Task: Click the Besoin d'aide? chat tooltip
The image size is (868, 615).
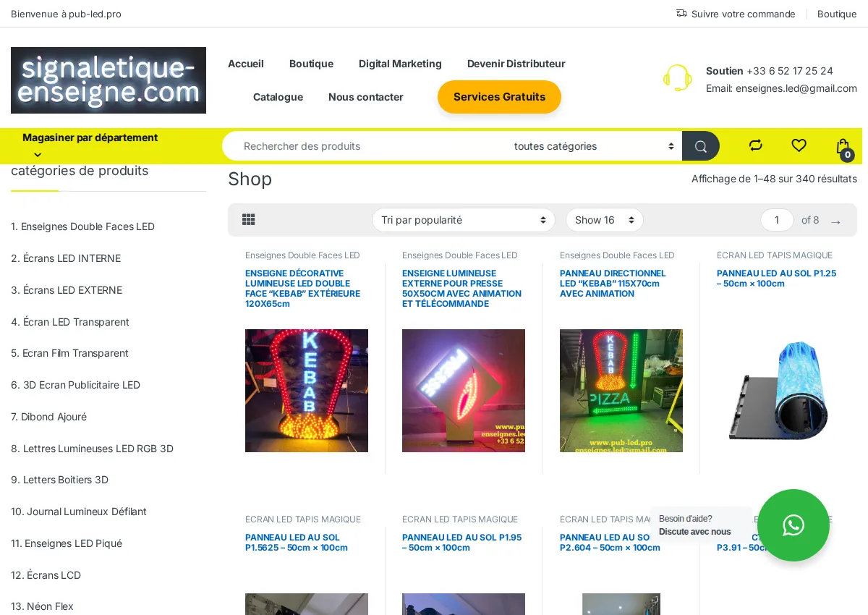Action: [x=700, y=525]
